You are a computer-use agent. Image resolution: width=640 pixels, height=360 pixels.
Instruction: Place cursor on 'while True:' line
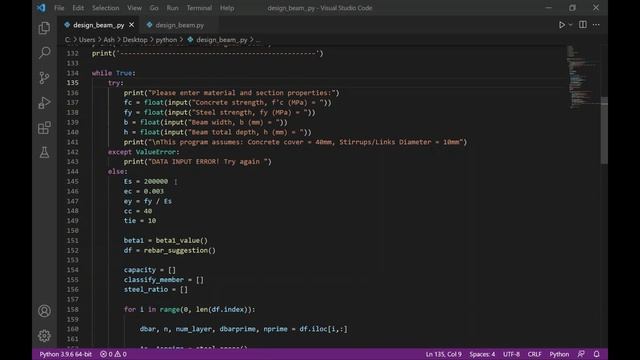113,73
